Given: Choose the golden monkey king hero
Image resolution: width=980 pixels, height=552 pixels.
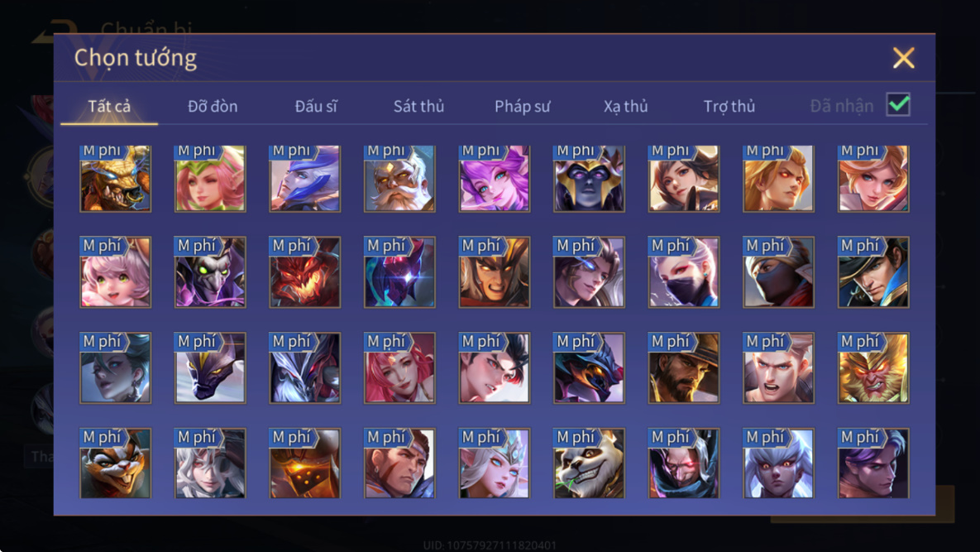Looking at the screenshot, I should coord(873,367).
